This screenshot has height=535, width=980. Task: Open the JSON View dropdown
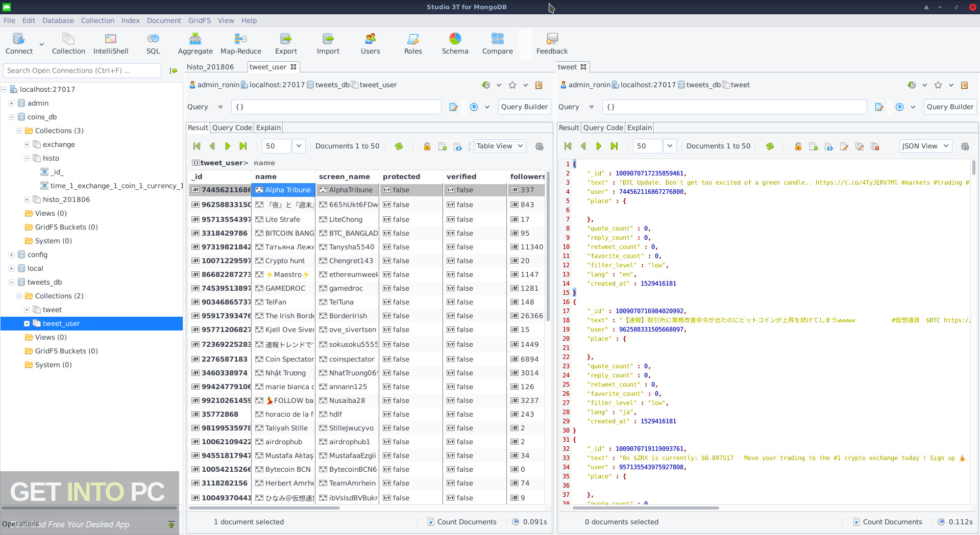925,146
